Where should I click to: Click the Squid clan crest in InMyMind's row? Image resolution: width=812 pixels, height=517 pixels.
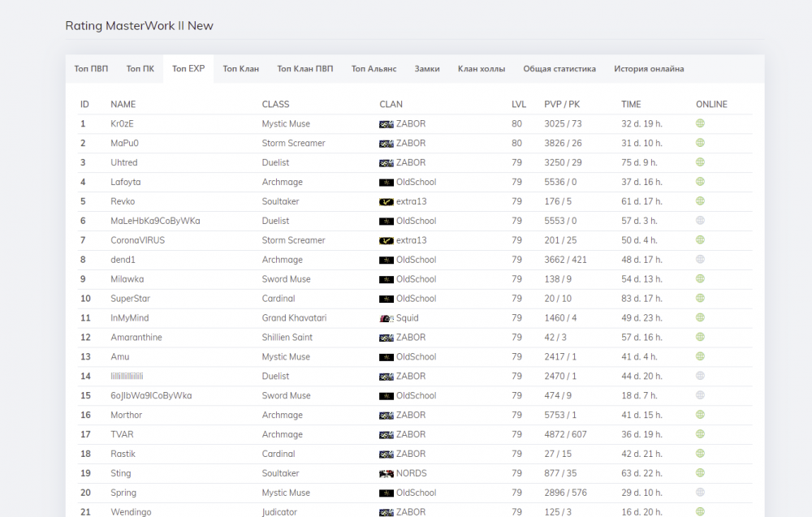[x=387, y=319]
